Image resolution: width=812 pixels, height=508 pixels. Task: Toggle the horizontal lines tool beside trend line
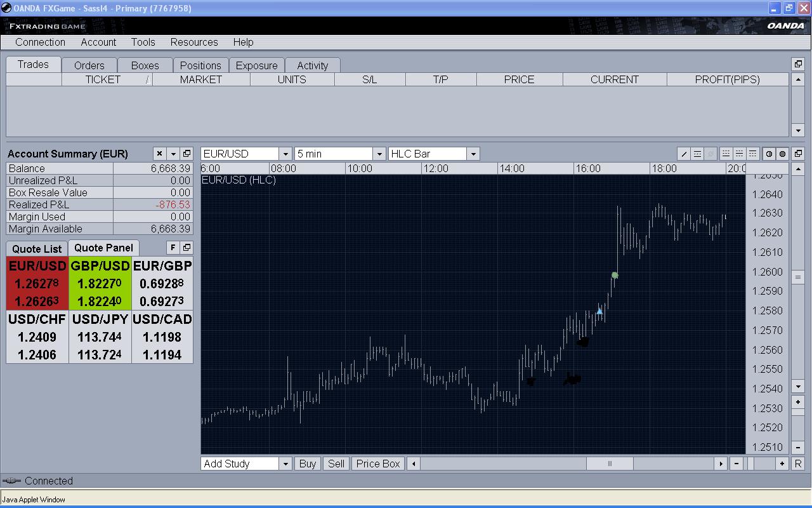coord(697,154)
